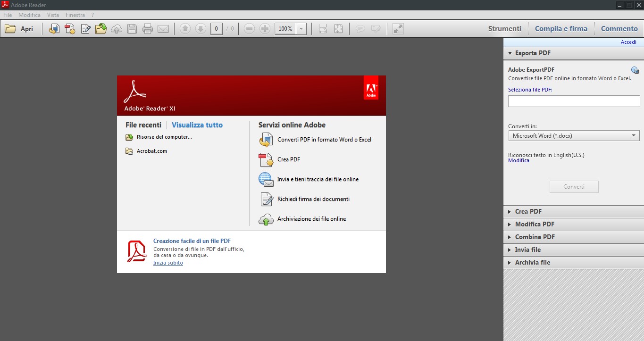Click the Modifica language link
This screenshot has height=341, width=644.
pyautogui.click(x=519, y=161)
